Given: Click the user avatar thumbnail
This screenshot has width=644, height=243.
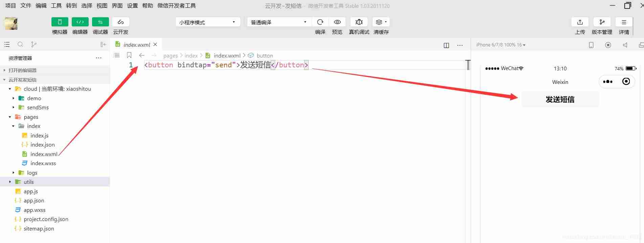Looking at the screenshot, I should tap(11, 24).
